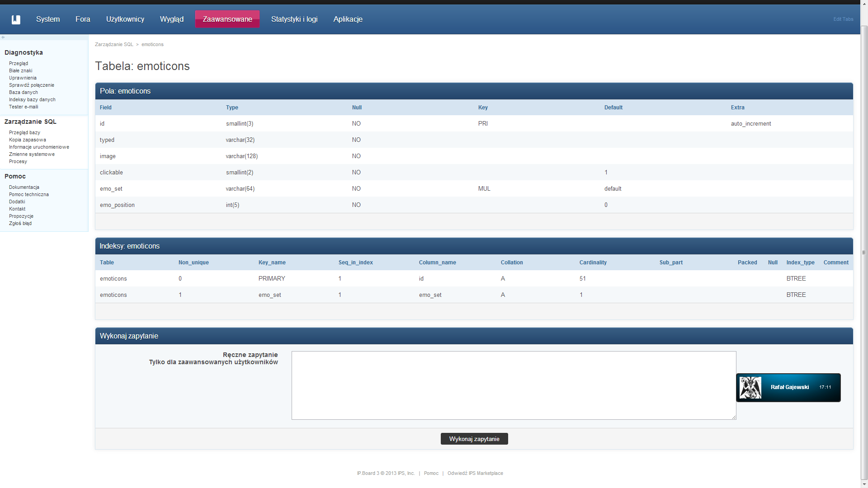Open Kopia zapasowa in sidebar

(x=28, y=140)
